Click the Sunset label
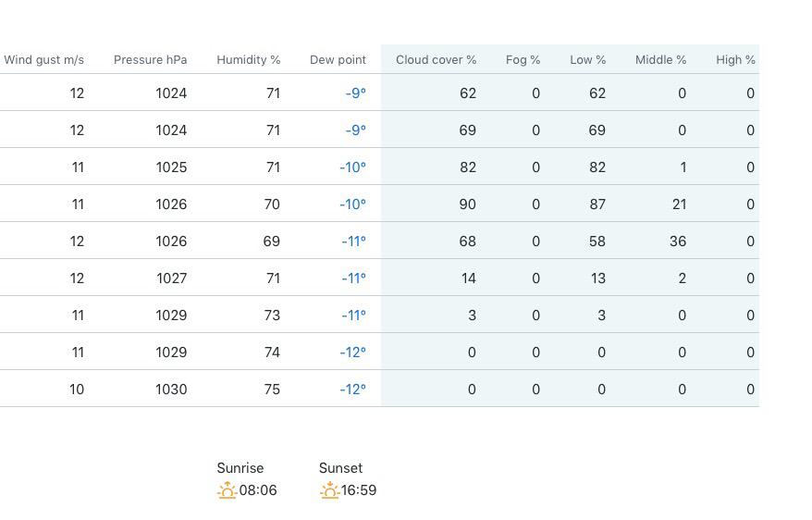812x520 pixels. point(340,468)
